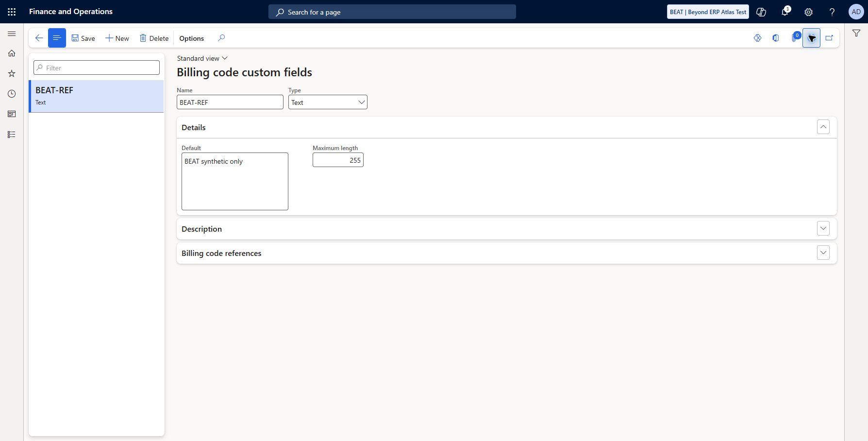The width and height of the screenshot is (868, 441).
Task: Click the Filter input in list pane
Action: [97, 68]
